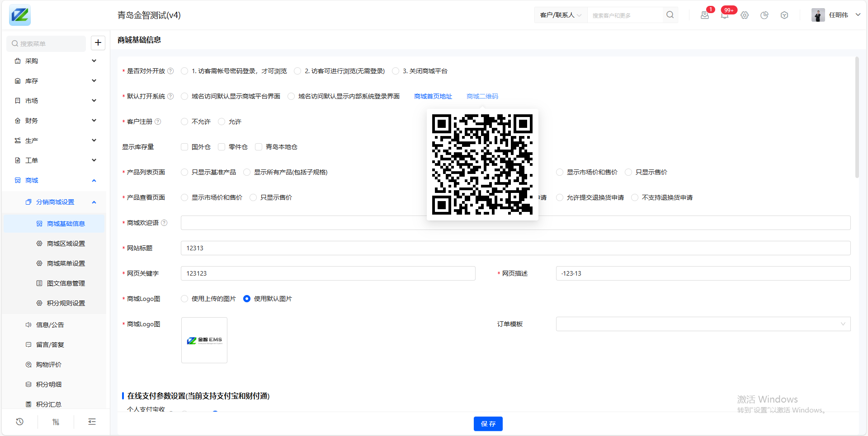Expand chevron for 工单 menu
Image resolution: width=868 pixels, height=436 pixels.
(x=94, y=160)
